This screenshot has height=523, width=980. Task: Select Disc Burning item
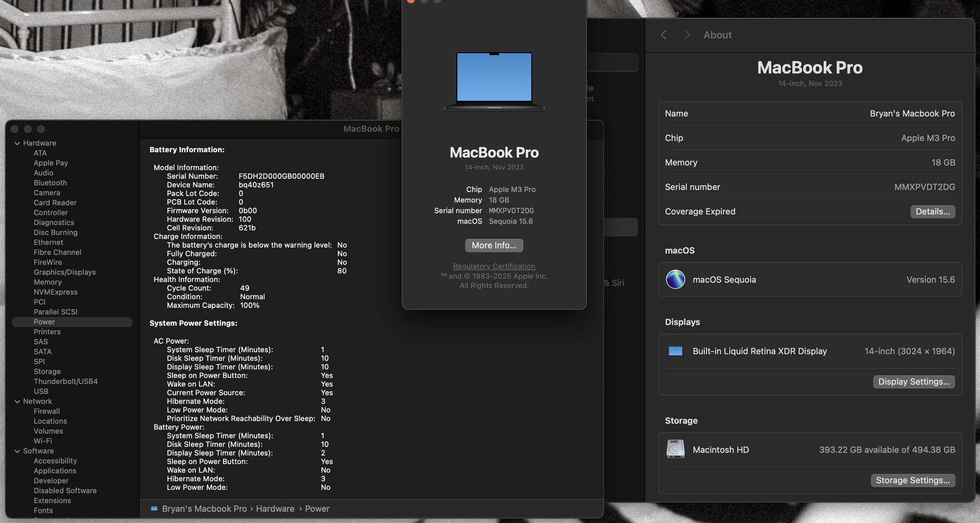56,232
